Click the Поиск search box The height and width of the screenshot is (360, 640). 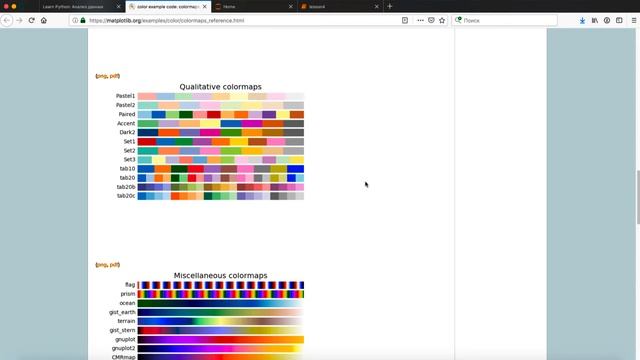tap(505, 20)
